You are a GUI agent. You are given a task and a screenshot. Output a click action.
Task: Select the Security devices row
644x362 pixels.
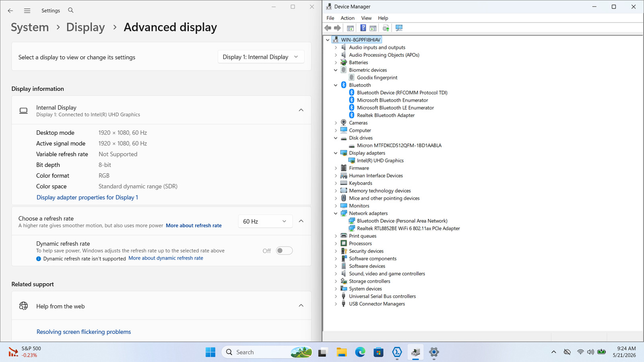tap(366, 251)
